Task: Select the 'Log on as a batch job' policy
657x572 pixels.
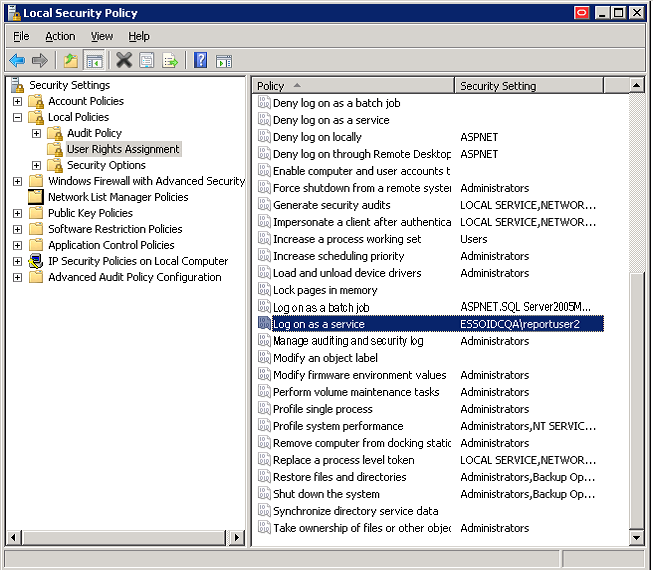Action: coord(321,308)
